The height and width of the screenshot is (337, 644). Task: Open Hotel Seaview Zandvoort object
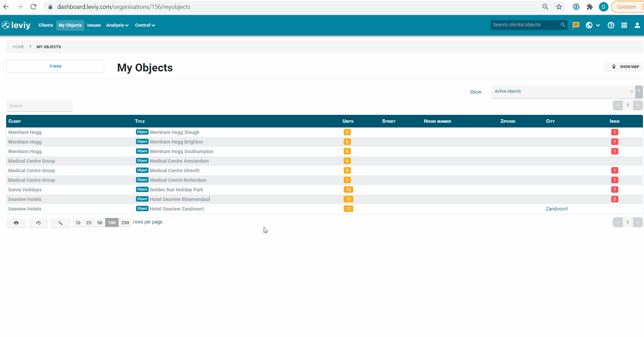[x=177, y=209]
